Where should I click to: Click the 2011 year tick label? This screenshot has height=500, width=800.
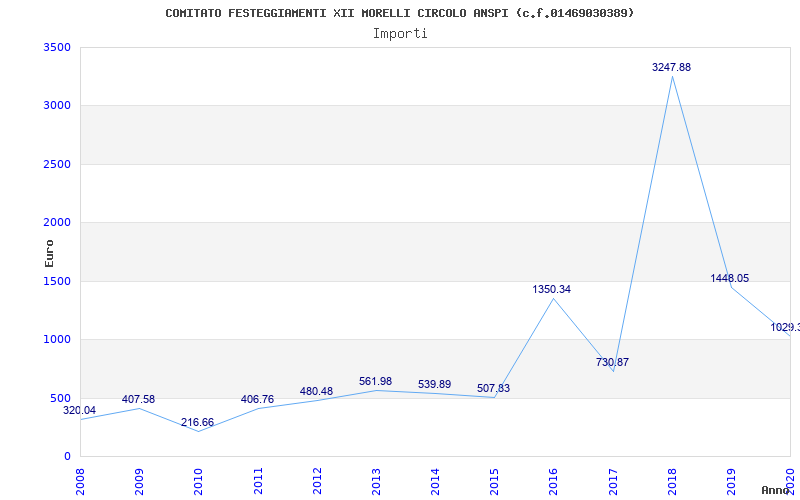[258, 481]
